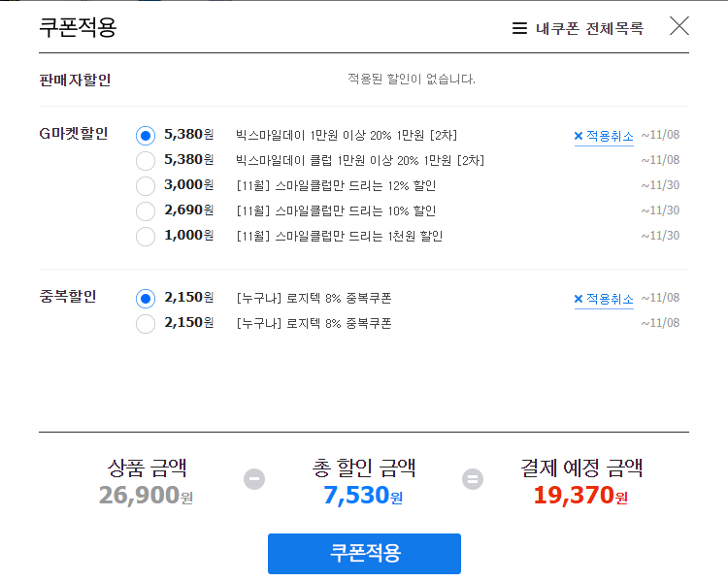Click the [11월] 스마일클럽만 드리는 12% 할인 label
The image size is (728, 581).
click(x=336, y=185)
